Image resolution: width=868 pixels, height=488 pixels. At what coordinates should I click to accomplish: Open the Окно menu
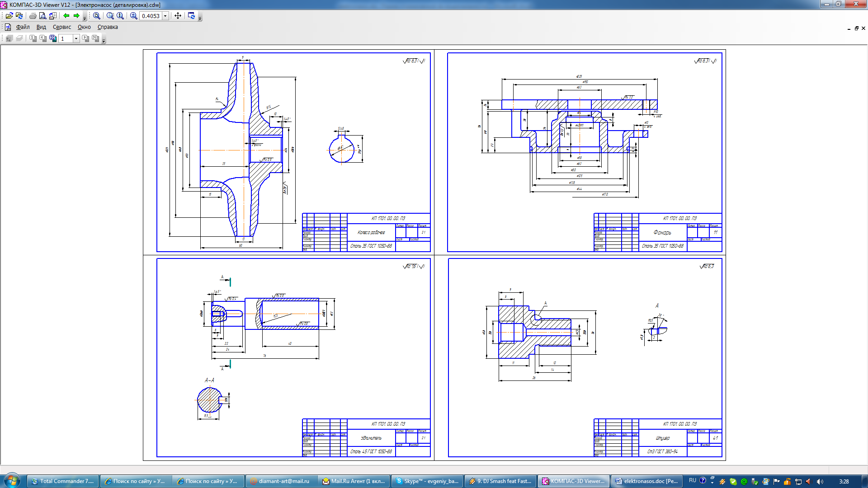(84, 27)
